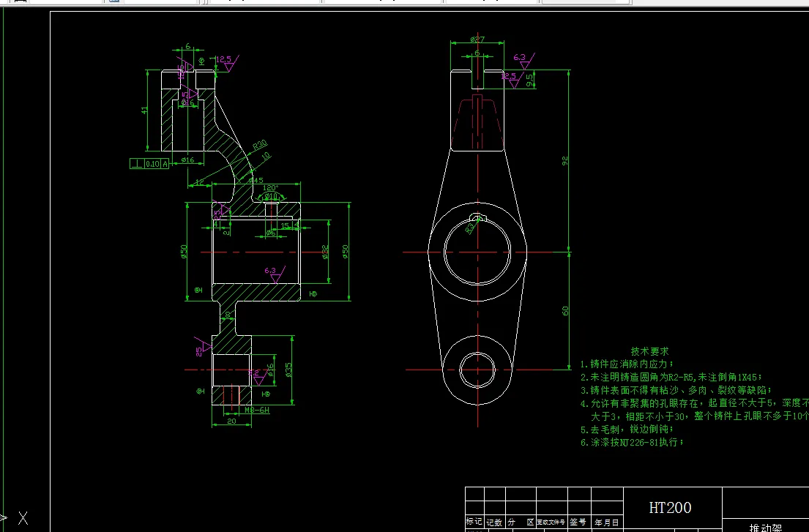Pick the ø10 countersink dimension text
The image size is (809, 532).
272,196
